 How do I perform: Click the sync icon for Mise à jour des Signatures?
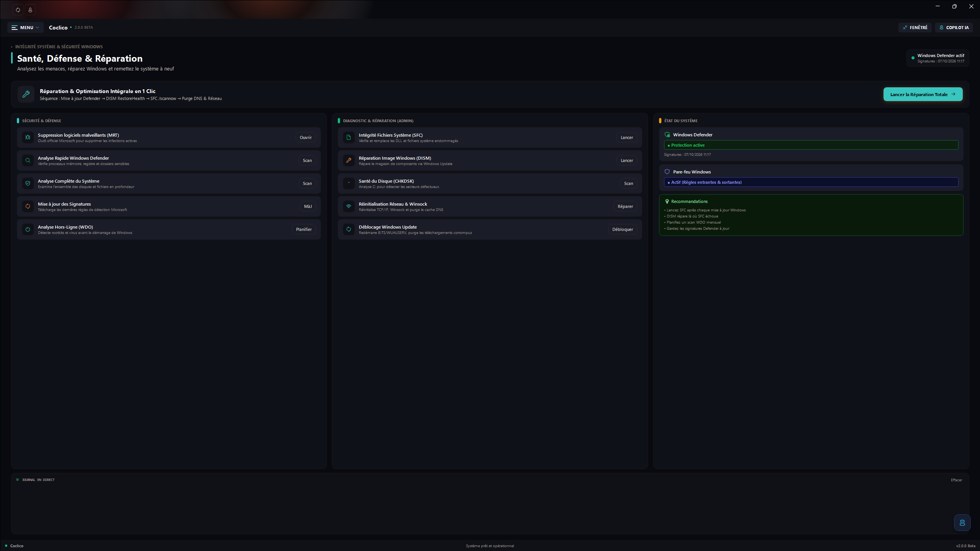tap(28, 206)
